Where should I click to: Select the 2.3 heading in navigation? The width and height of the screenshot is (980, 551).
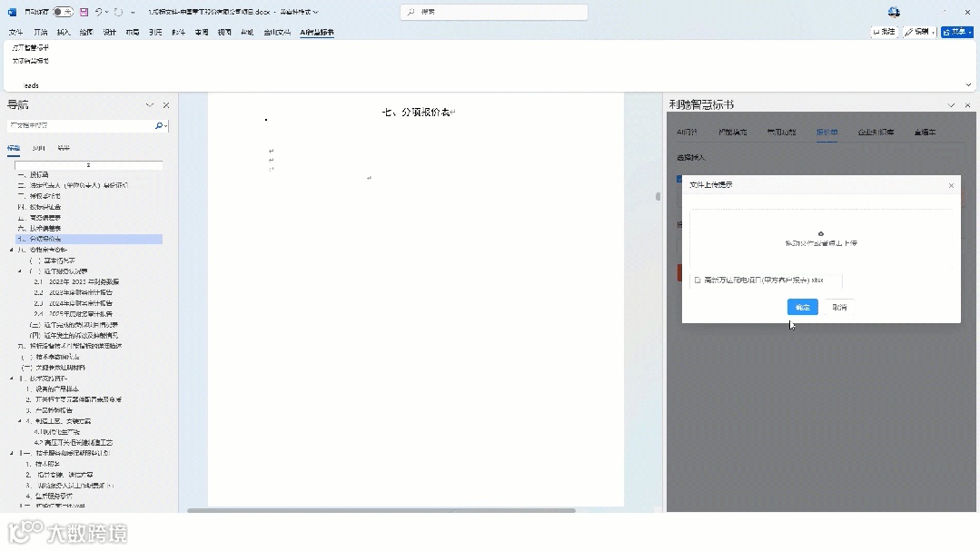74,303
